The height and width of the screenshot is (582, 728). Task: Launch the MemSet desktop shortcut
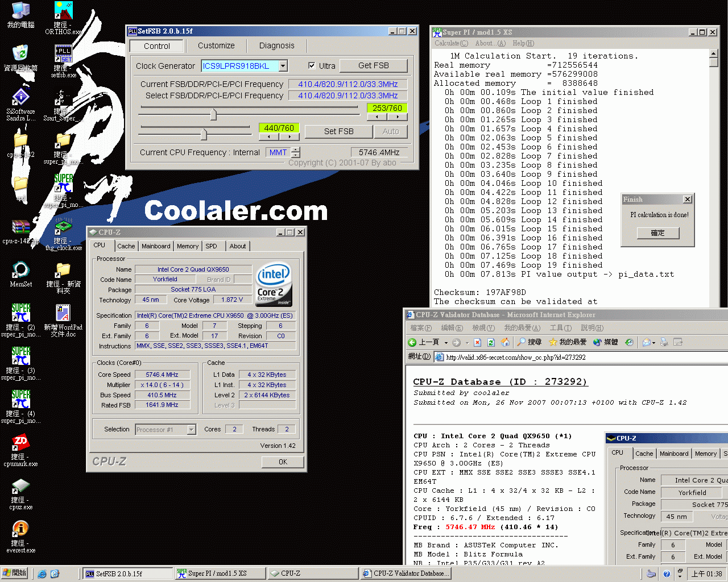coord(20,274)
